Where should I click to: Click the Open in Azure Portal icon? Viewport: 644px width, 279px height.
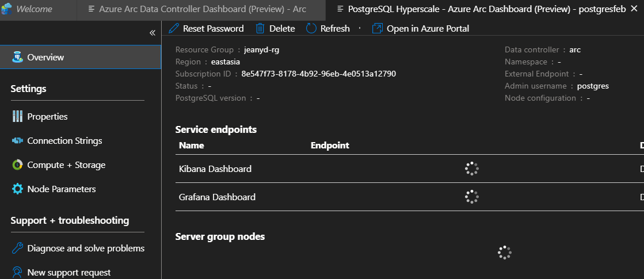click(377, 28)
